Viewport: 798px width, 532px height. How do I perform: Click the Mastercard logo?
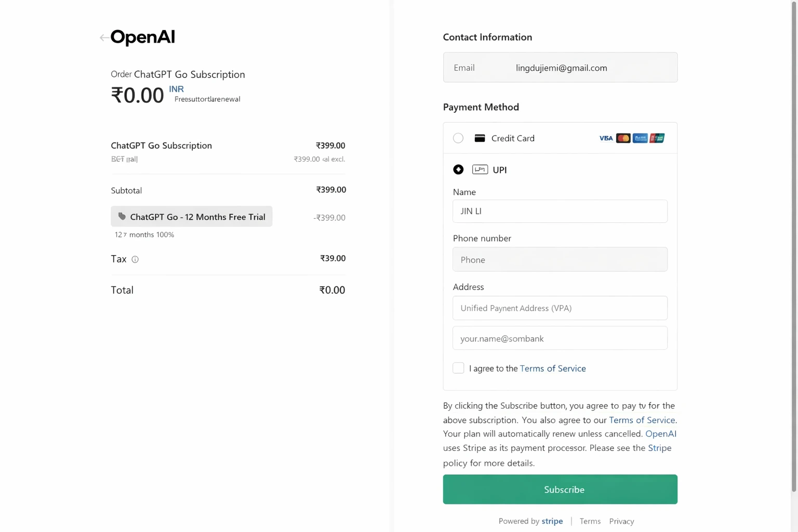623,138
